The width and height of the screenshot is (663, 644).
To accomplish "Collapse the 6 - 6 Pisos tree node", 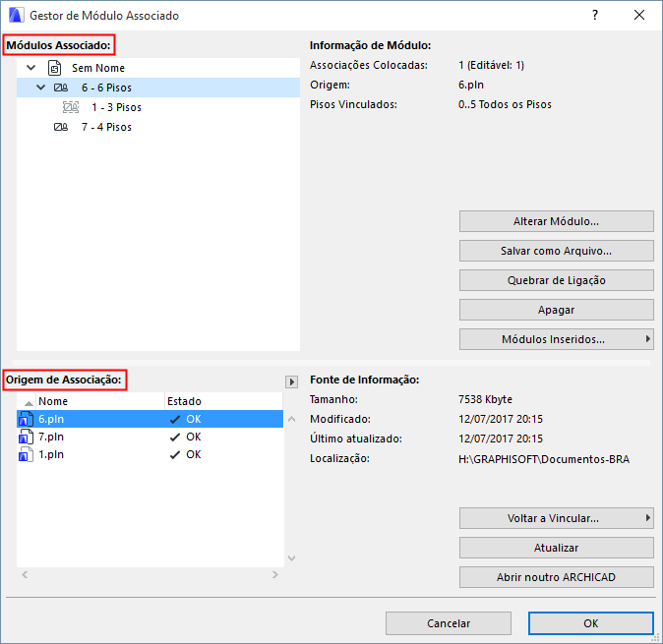I will [41, 88].
